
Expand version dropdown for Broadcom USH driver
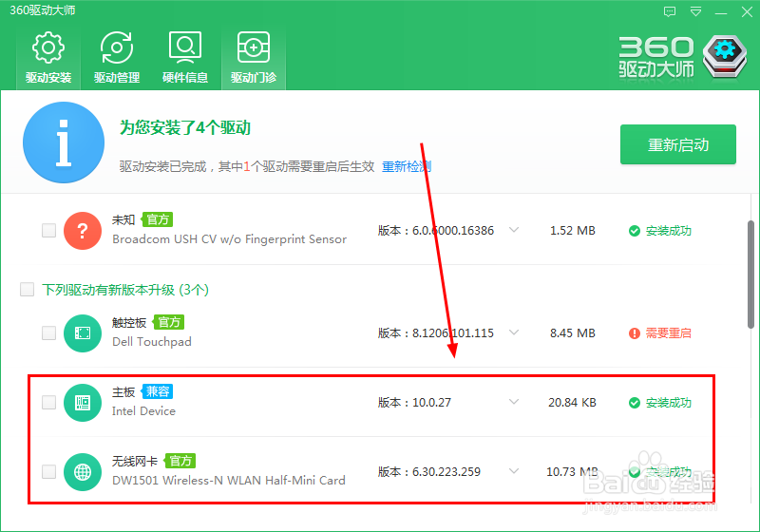pyautogui.click(x=514, y=230)
